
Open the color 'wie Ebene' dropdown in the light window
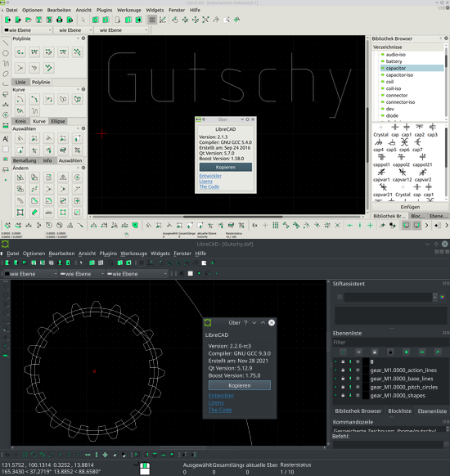[28, 30]
